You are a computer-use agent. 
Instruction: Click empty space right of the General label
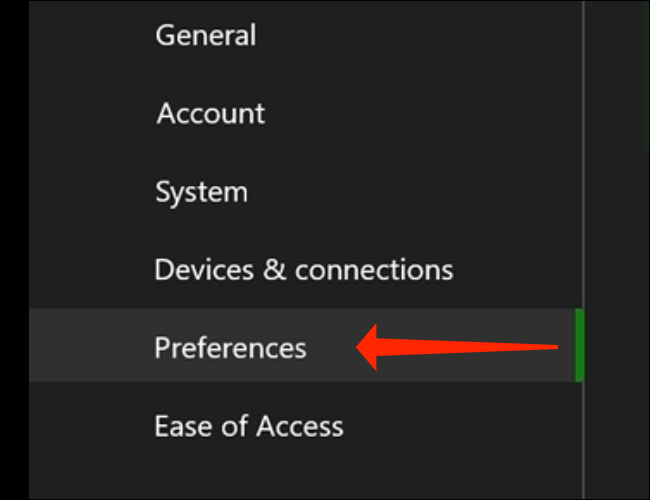[x=400, y=35]
